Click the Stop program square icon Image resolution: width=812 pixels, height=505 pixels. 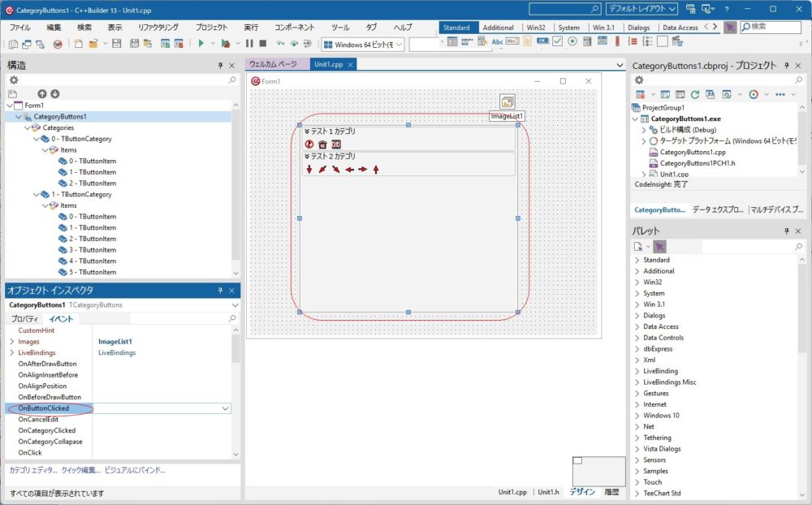262,44
